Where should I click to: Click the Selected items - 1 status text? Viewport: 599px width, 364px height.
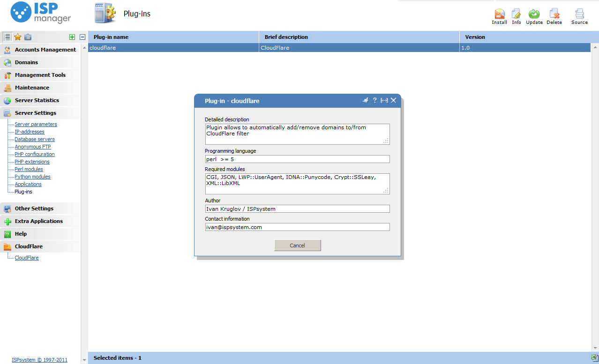click(118, 358)
